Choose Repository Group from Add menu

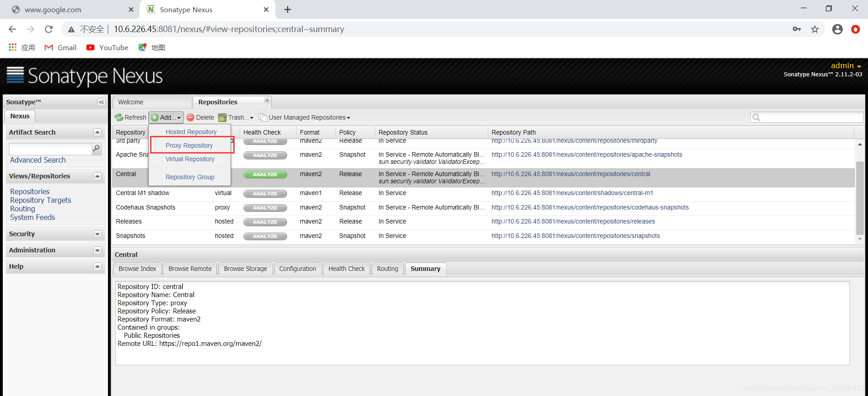click(190, 177)
